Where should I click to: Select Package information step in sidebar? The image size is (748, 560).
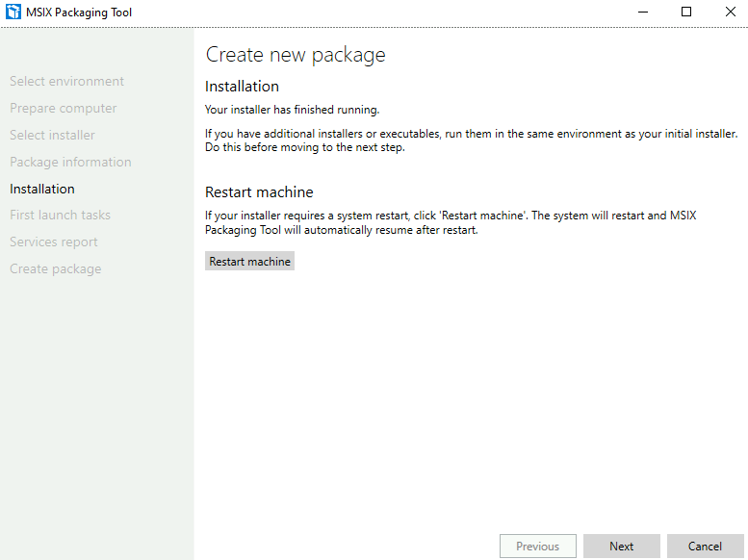[x=70, y=163]
